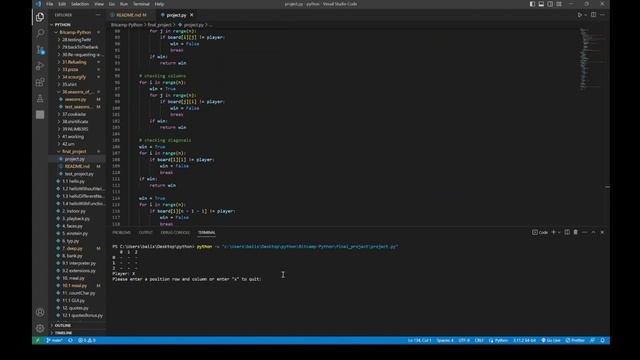The width and height of the screenshot is (640, 360).
Task: Click the git branch indicator in status bar
Action: (x=54, y=340)
